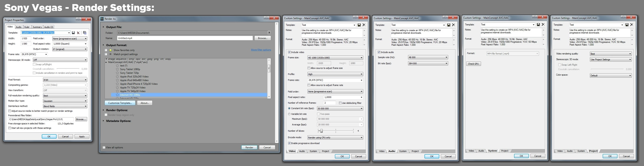Open the Audio CD tab in Project Properties
644x166 pixels.
pos(49,27)
